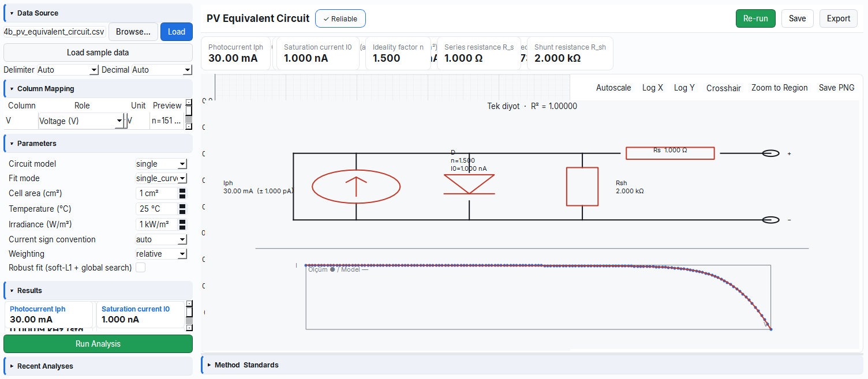The image size is (868, 379).
Task: Expand the Recent Analyses section
Action: coord(98,366)
